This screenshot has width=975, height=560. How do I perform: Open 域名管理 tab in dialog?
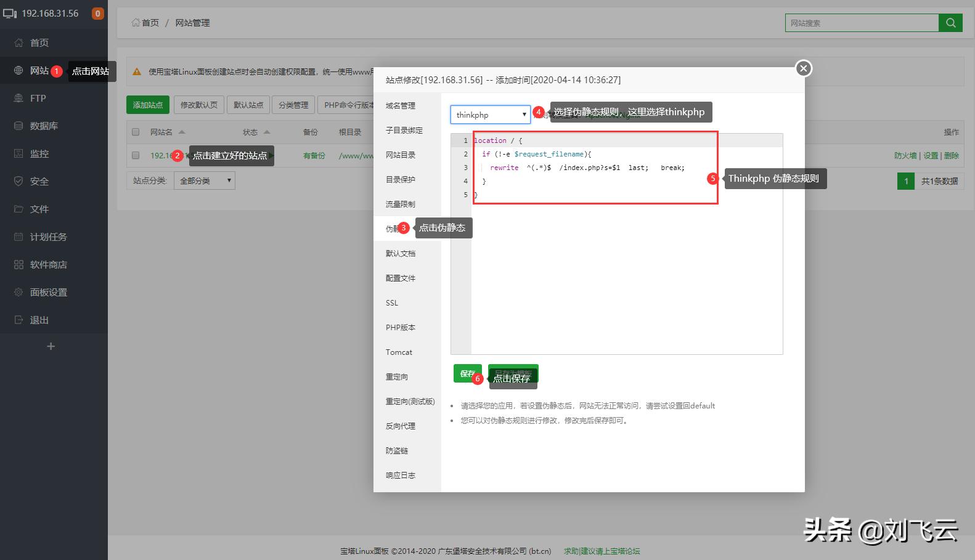coord(401,105)
